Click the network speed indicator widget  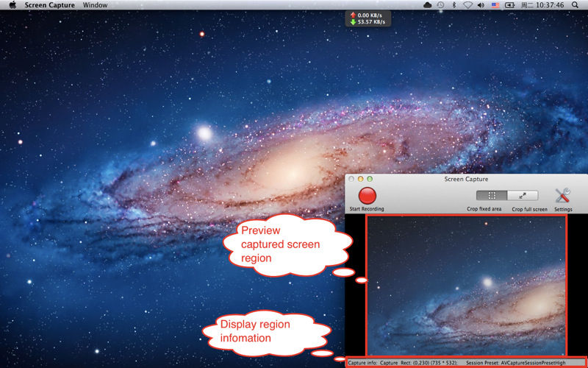[369, 18]
